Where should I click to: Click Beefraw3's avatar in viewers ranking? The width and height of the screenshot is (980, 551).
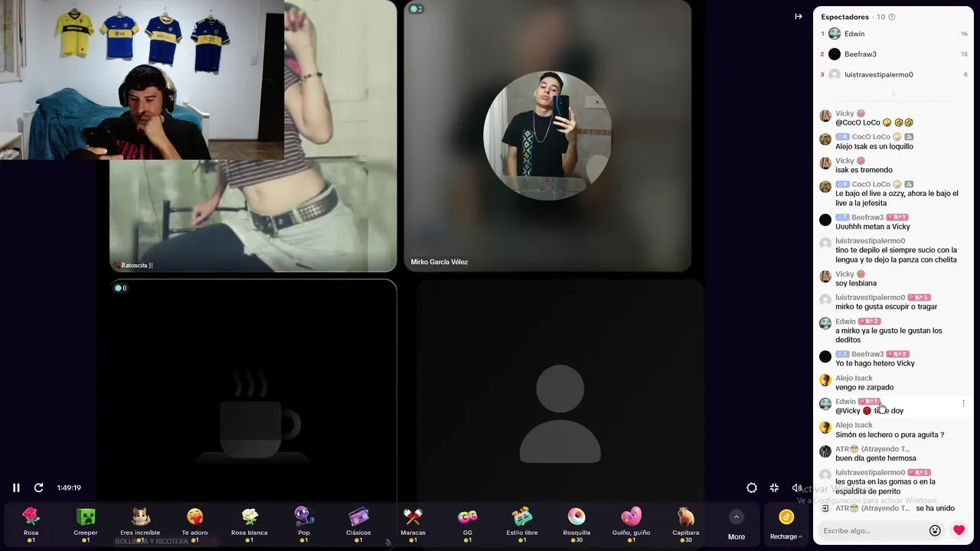pyautogui.click(x=835, y=54)
